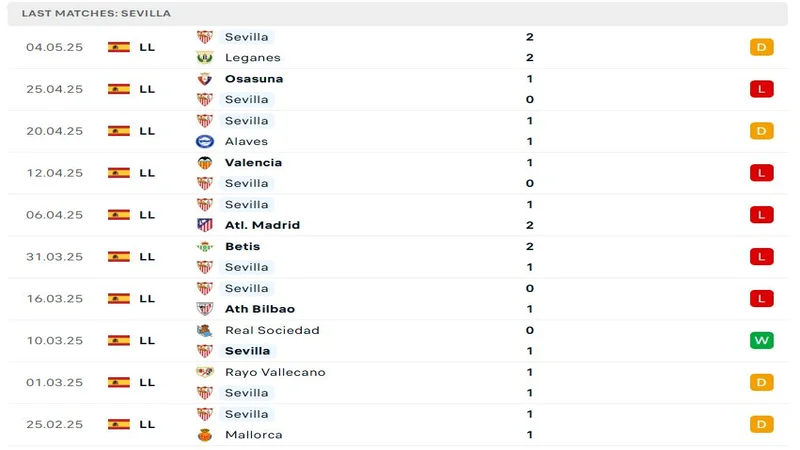Click the Betis club crest icon
800x450 pixels.
(205, 247)
